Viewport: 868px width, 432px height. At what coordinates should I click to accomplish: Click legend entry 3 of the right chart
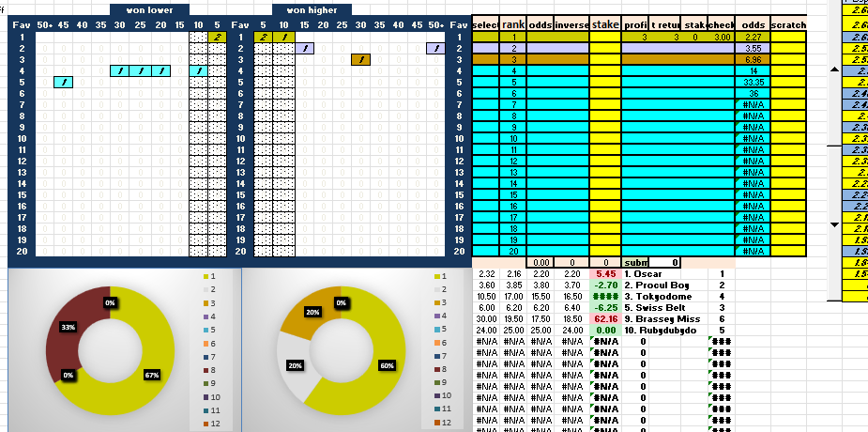[x=441, y=302]
